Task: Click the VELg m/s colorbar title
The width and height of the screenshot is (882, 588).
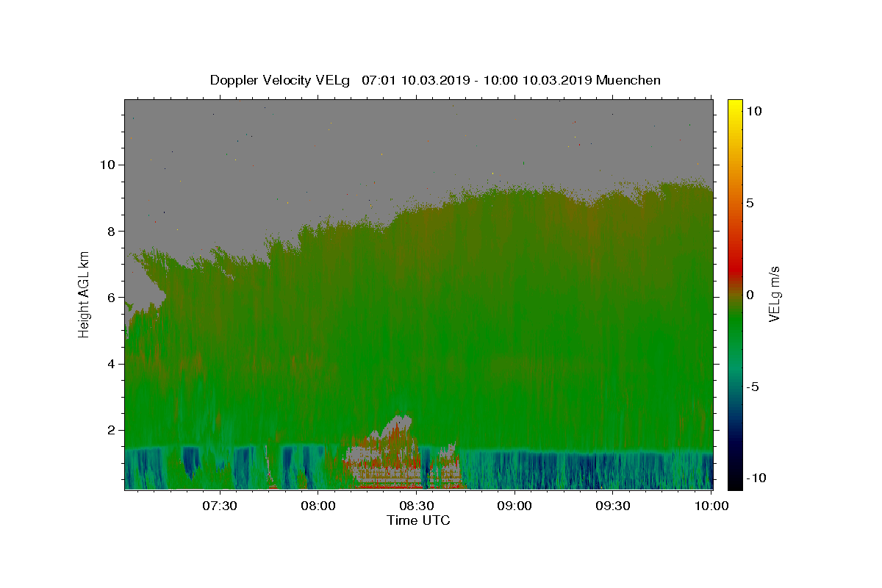Action: pos(775,295)
